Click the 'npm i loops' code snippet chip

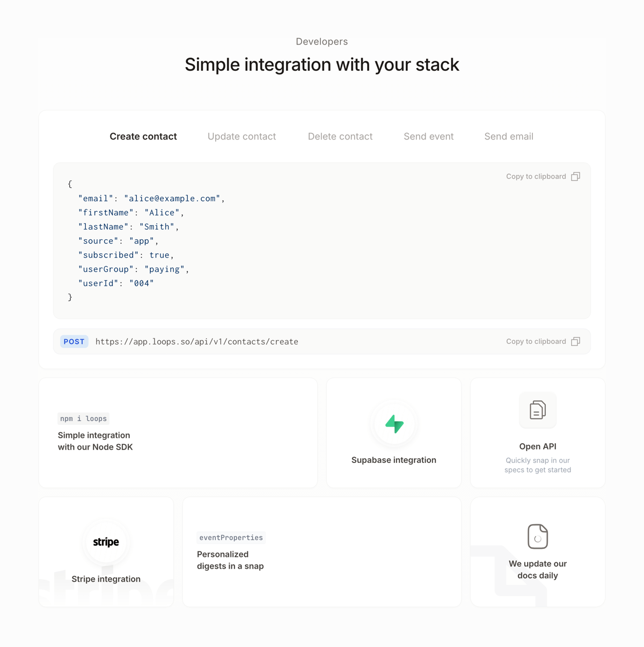coord(83,418)
